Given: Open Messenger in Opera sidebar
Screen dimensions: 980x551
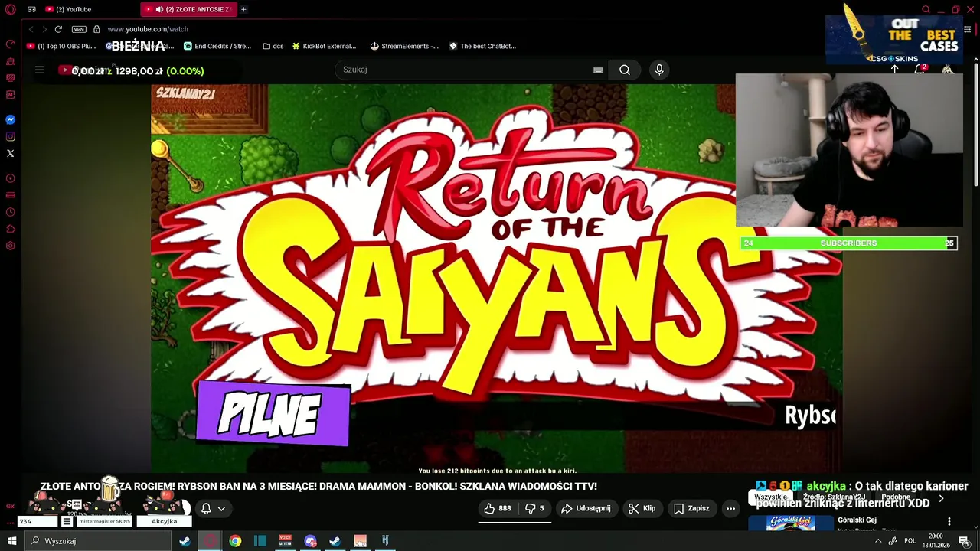Looking at the screenshot, I should [10, 120].
